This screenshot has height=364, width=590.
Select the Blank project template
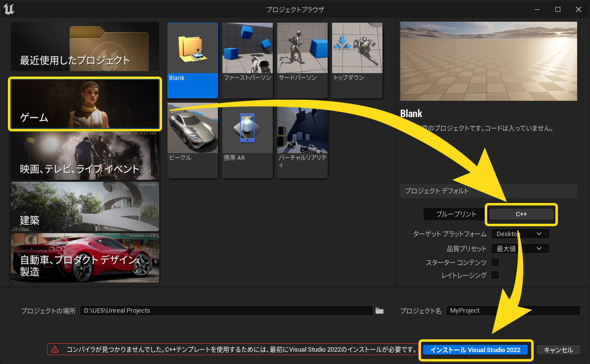[193, 60]
